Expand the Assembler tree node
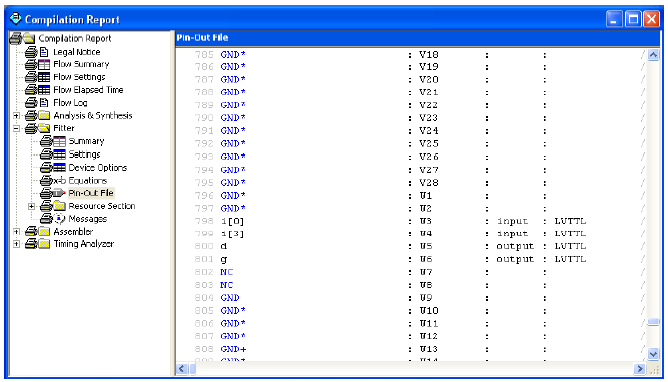This screenshot has width=668, height=382. pos(16,232)
